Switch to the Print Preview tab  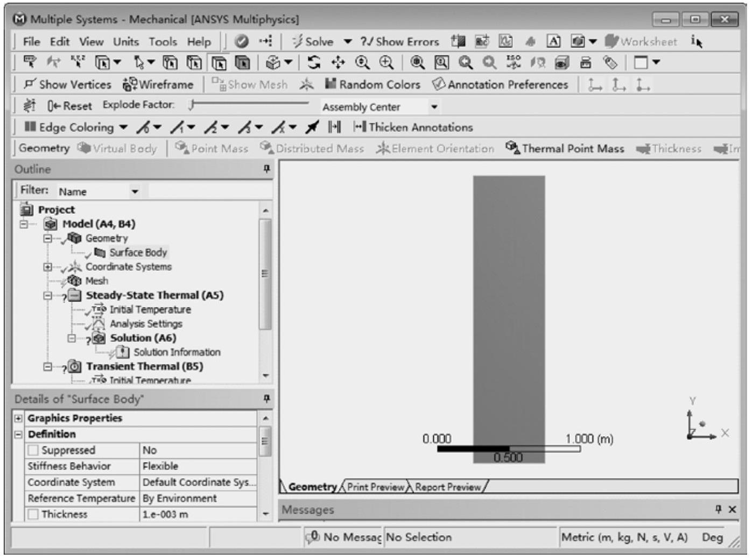click(375, 487)
